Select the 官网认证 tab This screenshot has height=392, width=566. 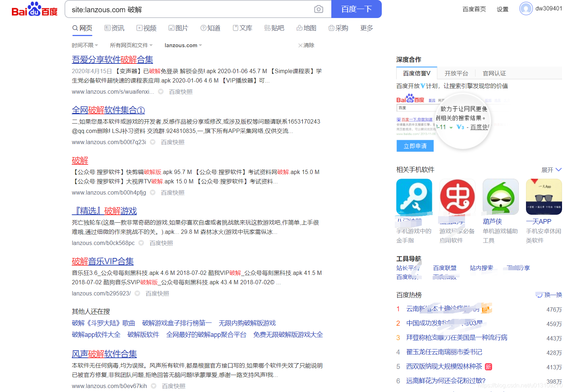[x=494, y=73]
